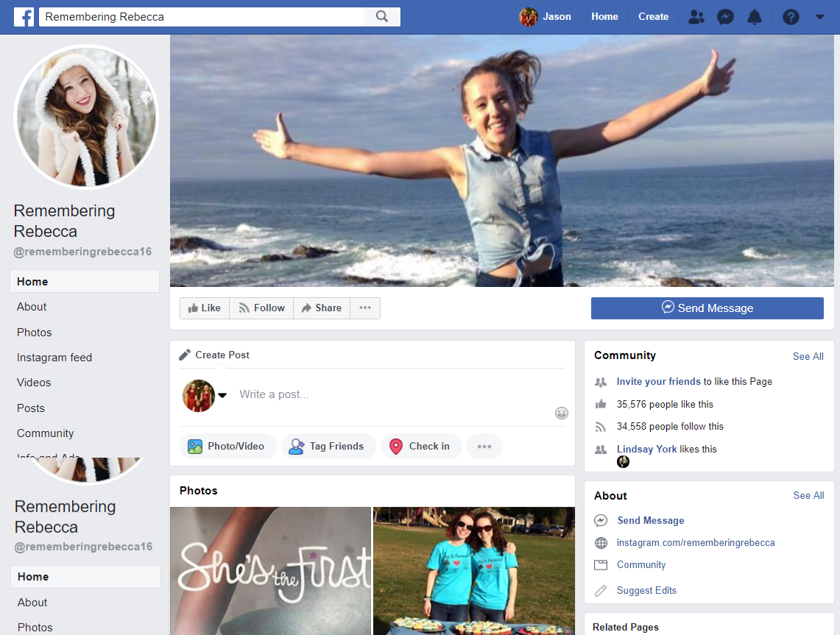
Task: Click the Photo/Video button
Action: click(227, 447)
